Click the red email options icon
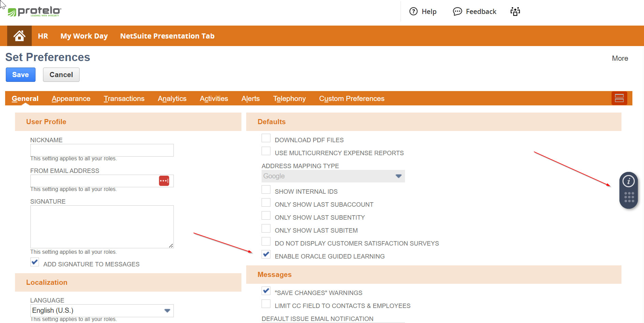Image resolution: width=644 pixels, height=323 pixels. pos(164,181)
